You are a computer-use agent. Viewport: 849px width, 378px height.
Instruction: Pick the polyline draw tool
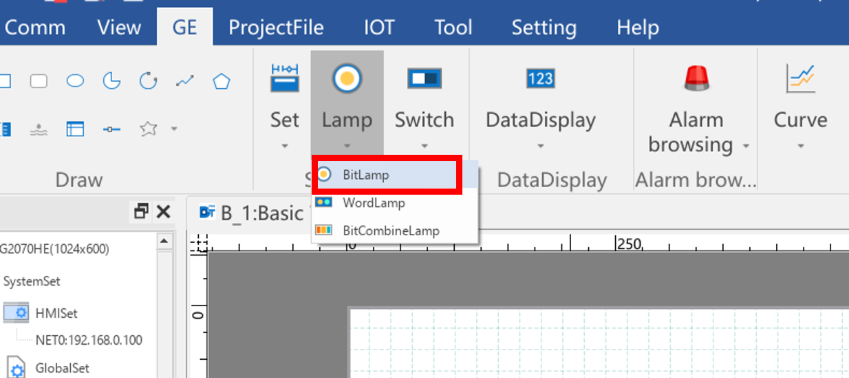(185, 81)
